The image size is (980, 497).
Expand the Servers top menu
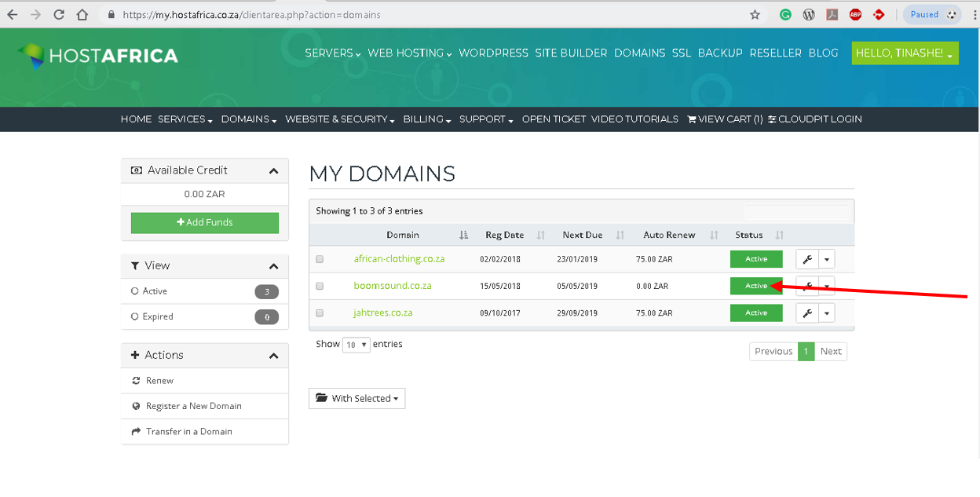(332, 53)
